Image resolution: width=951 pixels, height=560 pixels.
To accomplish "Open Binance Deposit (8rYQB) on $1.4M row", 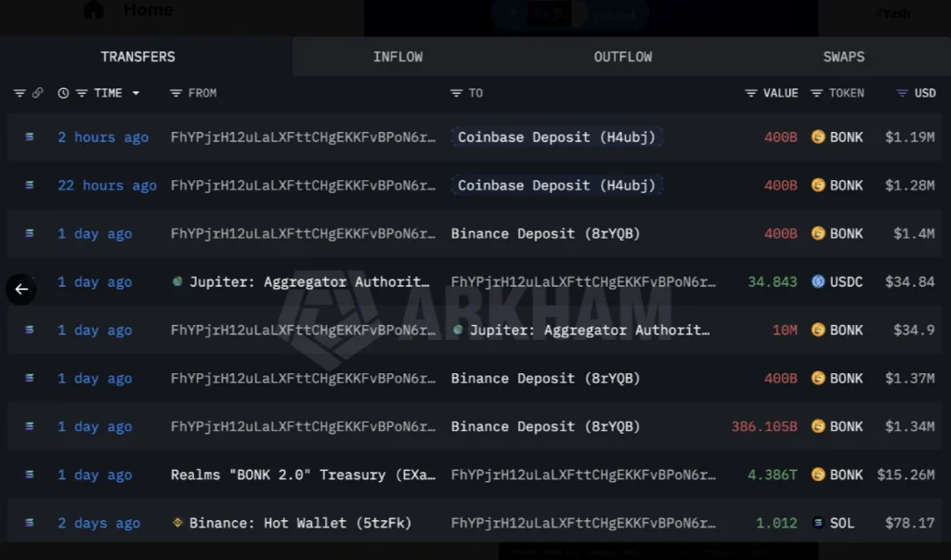I will 545,234.
